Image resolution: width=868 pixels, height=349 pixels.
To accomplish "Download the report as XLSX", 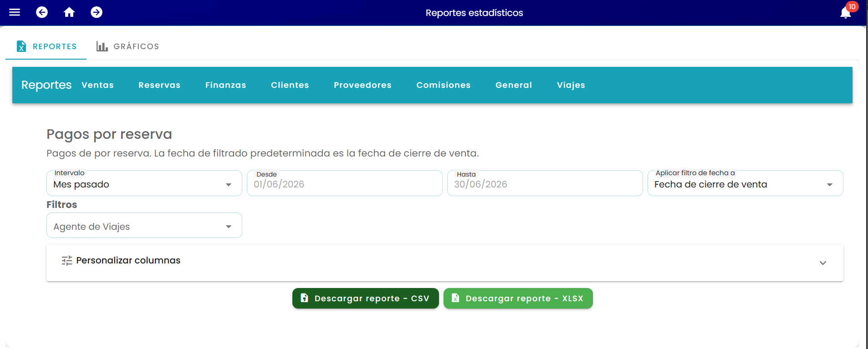I will [518, 298].
